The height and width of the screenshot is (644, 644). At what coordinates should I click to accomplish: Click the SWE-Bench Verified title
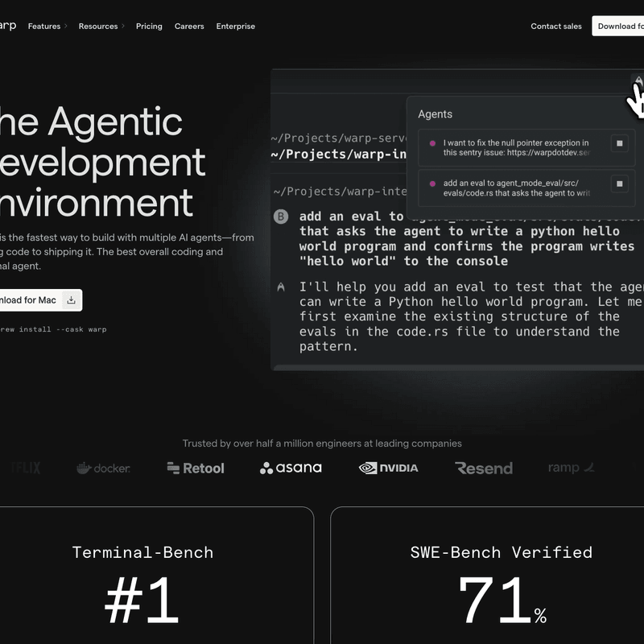pyautogui.click(x=502, y=552)
